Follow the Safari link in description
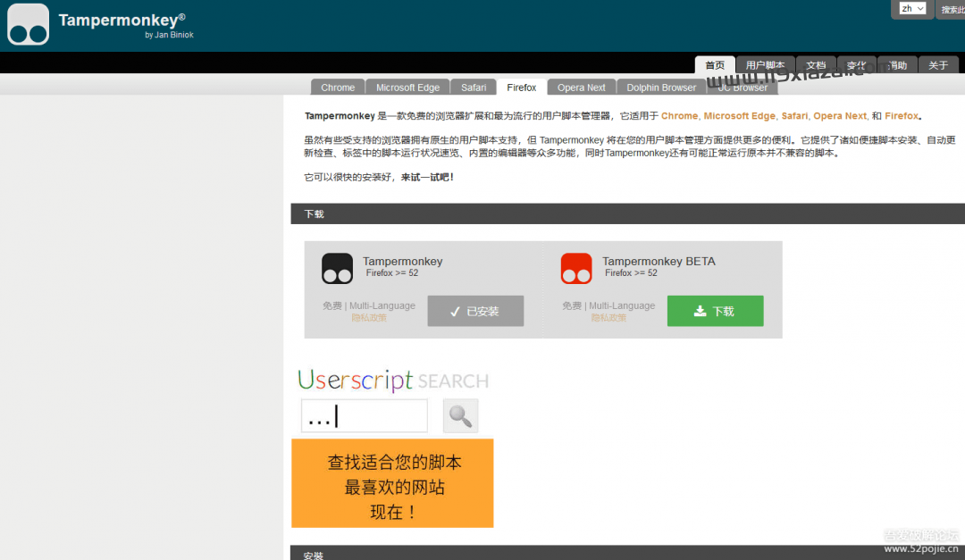This screenshot has height=560, width=965. 794,116
